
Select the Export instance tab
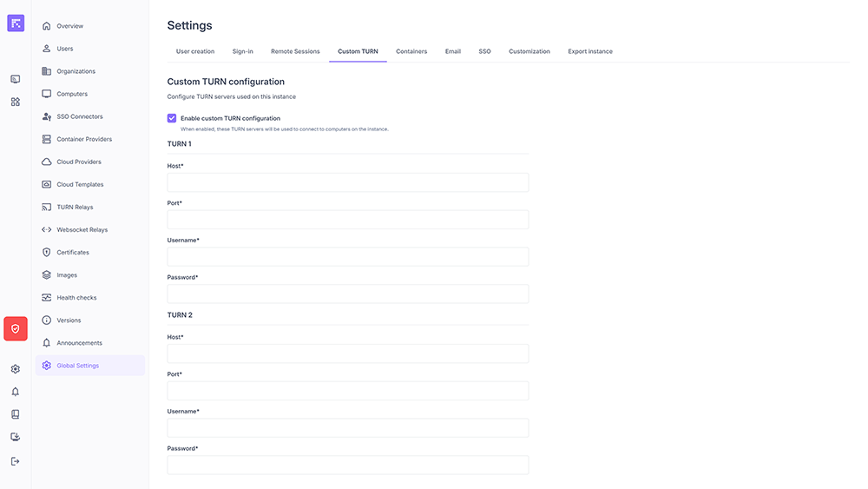click(x=590, y=51)
